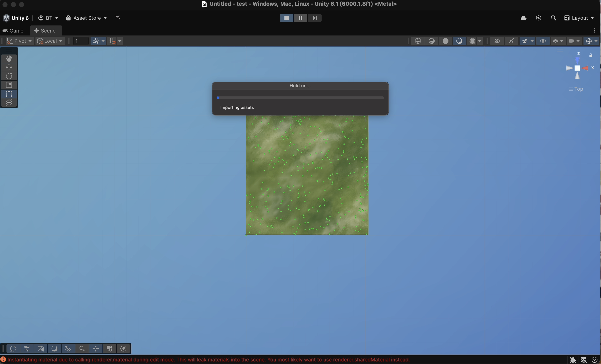Step to the next frame
Screen dimensions: 601x364
[x=315, y=18]
